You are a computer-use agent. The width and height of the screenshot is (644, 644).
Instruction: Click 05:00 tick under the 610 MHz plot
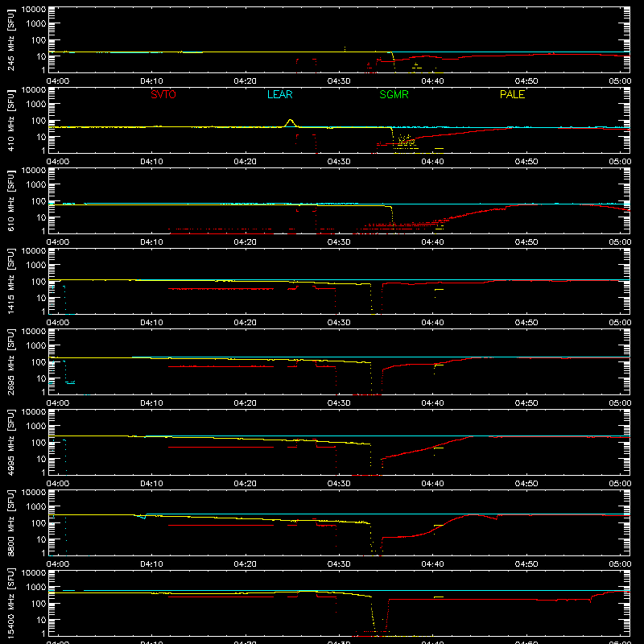click(620, 242)
